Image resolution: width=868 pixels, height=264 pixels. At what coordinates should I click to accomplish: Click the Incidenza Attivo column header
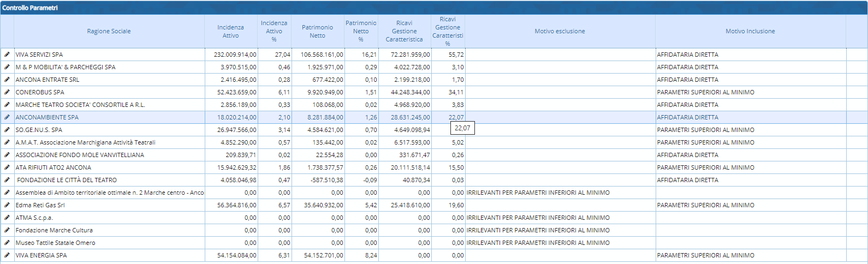[230, 31]
